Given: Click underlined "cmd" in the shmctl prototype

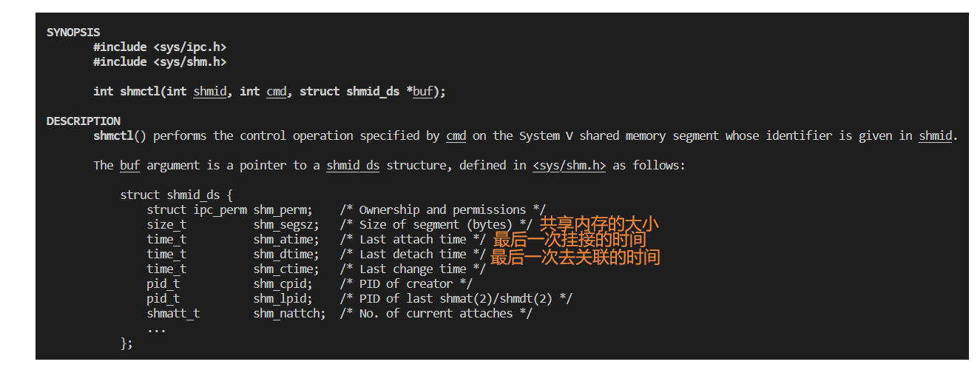Looking at the screenshot, I should point(276,92).
